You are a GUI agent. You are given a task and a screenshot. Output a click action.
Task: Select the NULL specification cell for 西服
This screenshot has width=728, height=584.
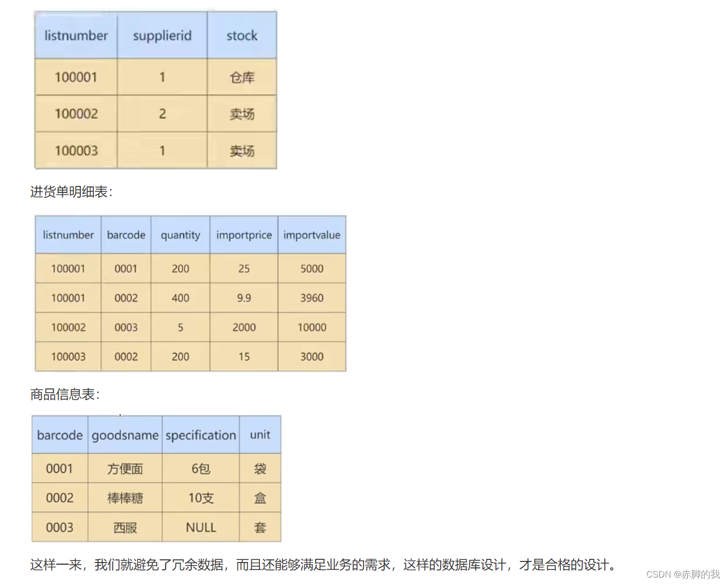(x=200, y=527)
